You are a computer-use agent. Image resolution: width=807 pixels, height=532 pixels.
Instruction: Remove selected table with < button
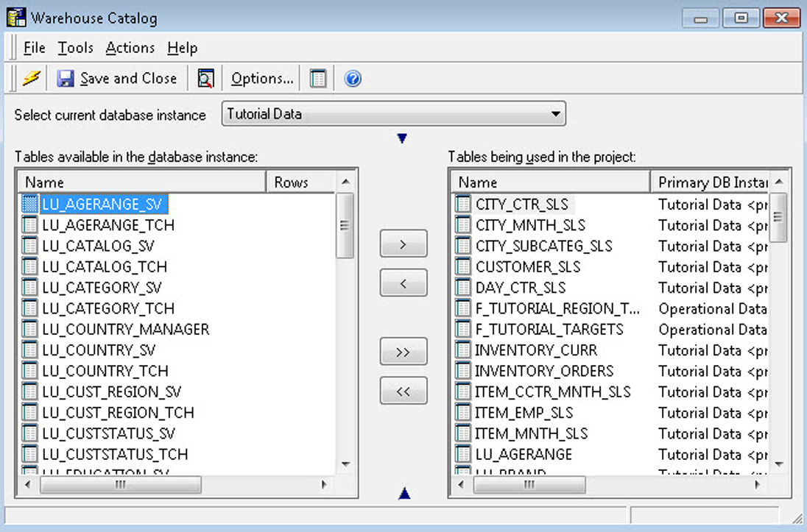(403, 283)
